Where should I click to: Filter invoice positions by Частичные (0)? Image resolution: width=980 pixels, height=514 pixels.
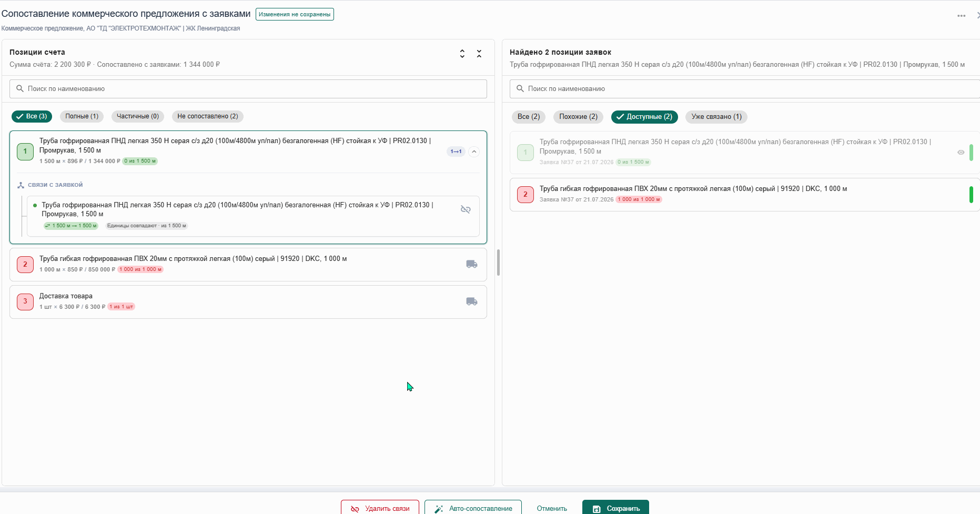coord(138,116)
